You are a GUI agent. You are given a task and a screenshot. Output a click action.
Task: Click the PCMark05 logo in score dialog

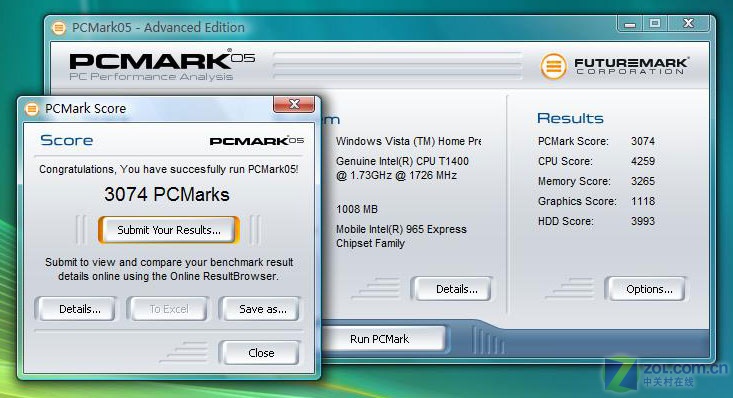click(x=257, y=141)
